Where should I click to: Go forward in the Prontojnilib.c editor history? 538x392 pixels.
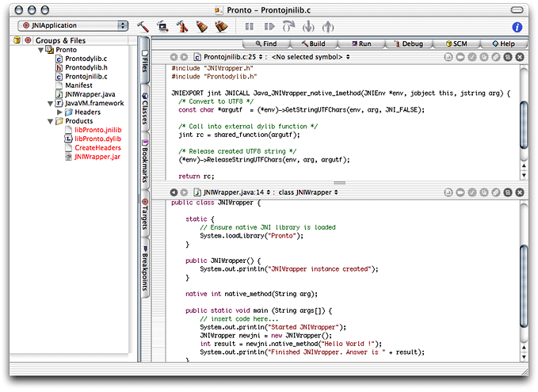click(x=185, y=57)
